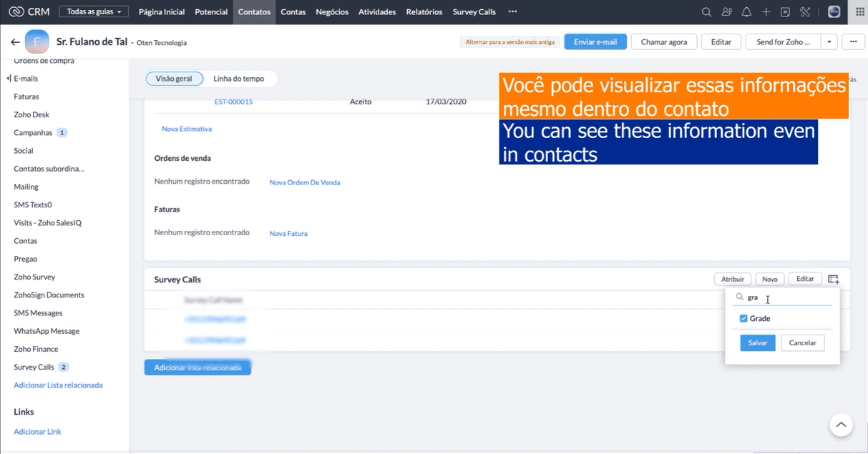Uncheck the Grade column checkbox
868x454 pixels.
pos(743,319)
